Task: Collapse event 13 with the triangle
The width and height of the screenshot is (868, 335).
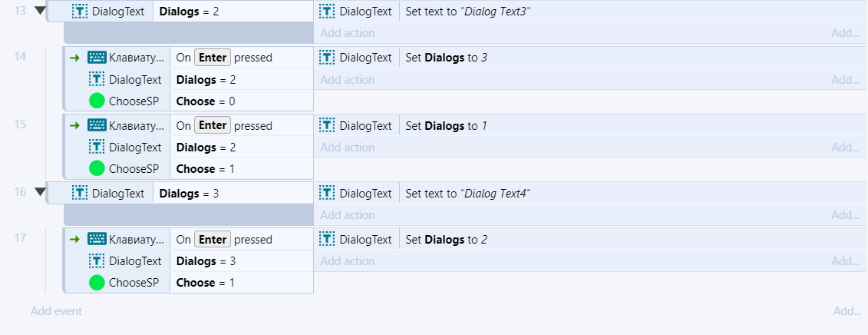Action: pyautogui.click(x=40, y=11)
